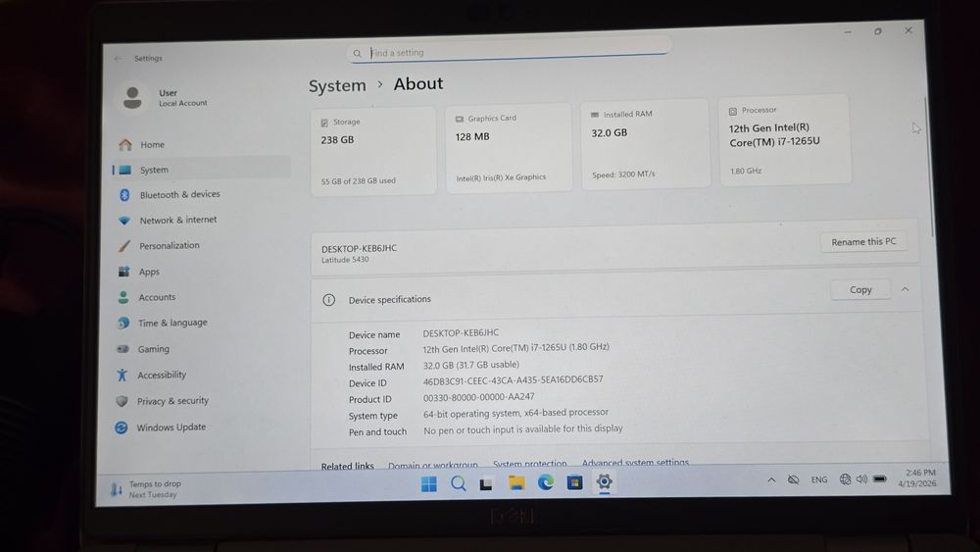Click the volume speaker tray icon
Screen dimensions: 980x552
coord(861,478)
